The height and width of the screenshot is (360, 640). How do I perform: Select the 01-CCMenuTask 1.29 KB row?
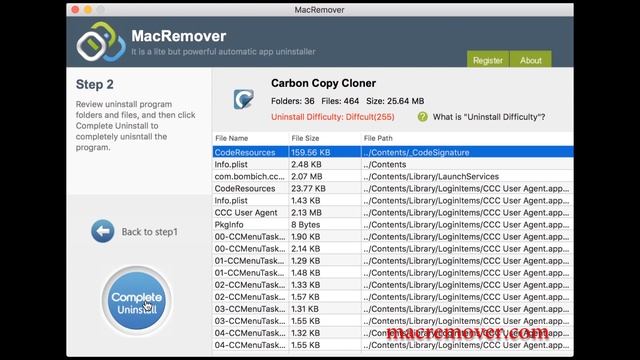pos(393,261)
